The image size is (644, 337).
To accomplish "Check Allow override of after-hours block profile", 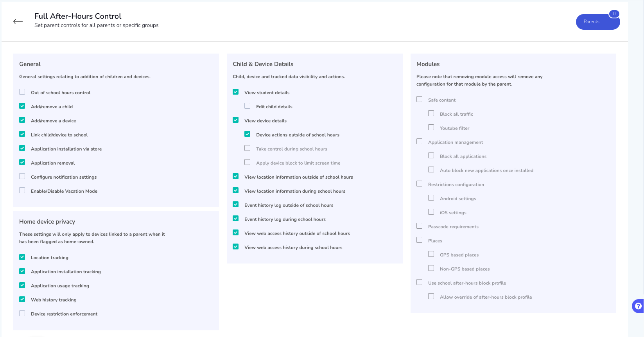I will pos(431,296).
